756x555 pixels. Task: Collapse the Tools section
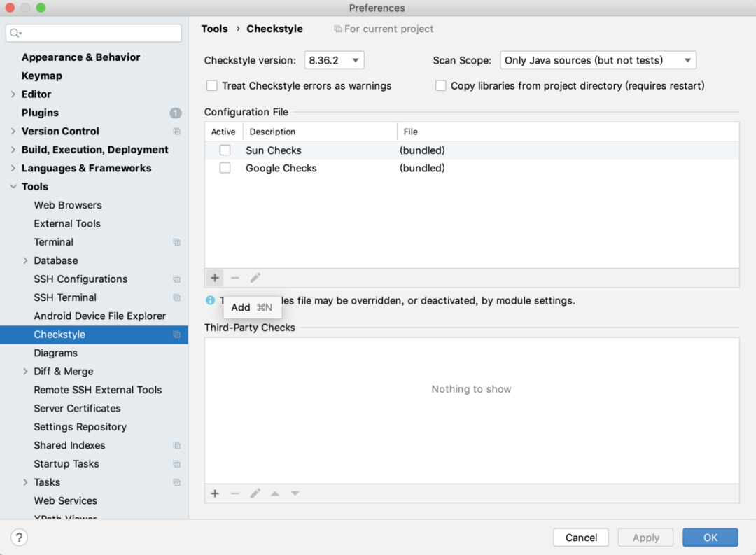coord(13,187)
